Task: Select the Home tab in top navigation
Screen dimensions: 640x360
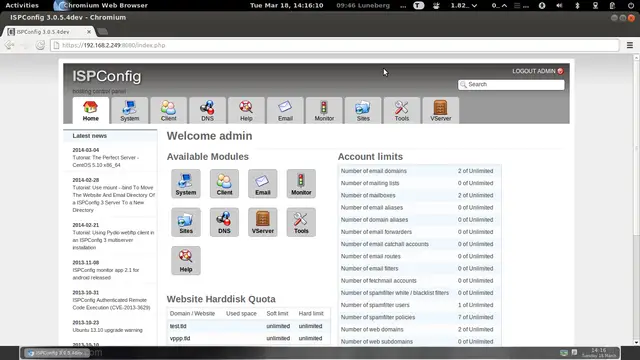Action: coord(91,111)
